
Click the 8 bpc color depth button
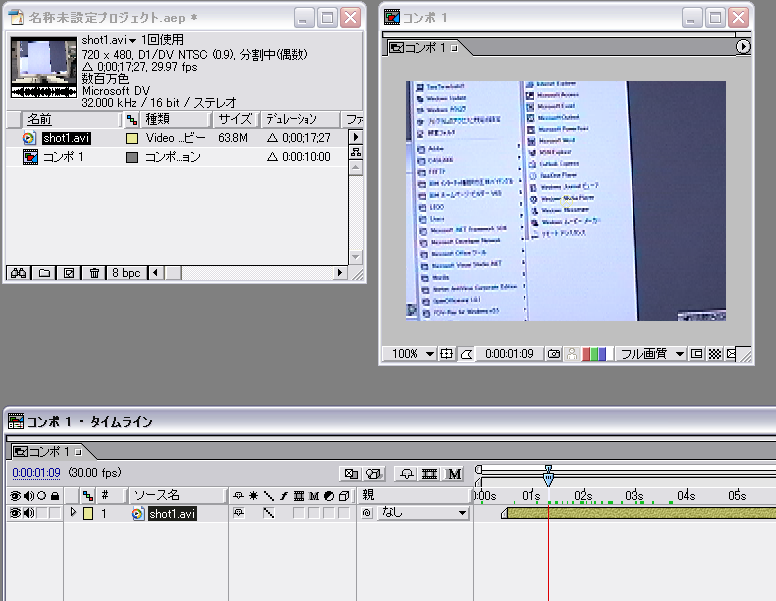click(126, 273)
